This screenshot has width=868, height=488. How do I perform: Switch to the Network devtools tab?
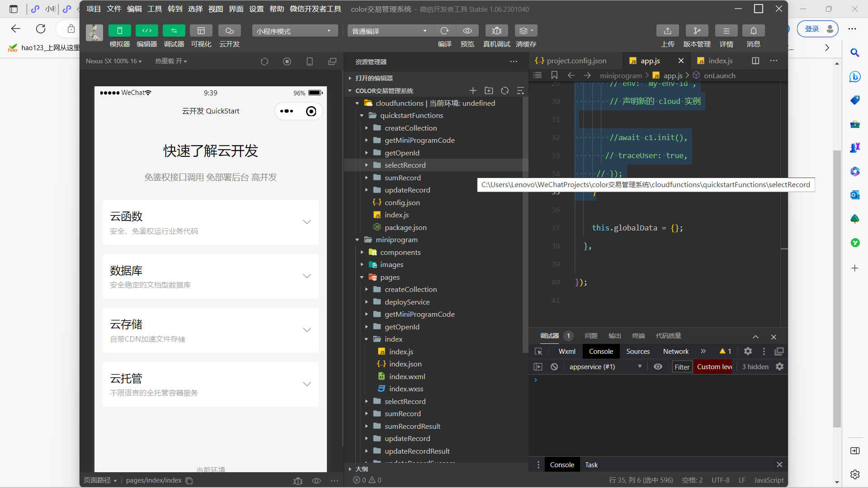coord(675,352)
